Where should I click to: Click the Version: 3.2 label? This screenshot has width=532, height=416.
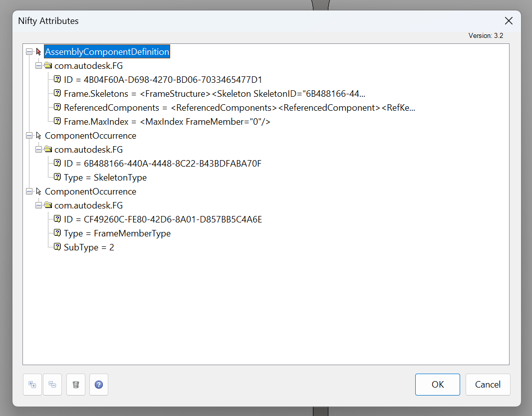coord(486,35)
